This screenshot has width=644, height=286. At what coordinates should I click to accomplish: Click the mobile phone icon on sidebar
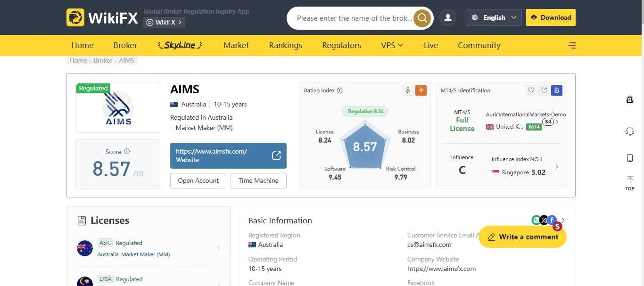(630, 158)
